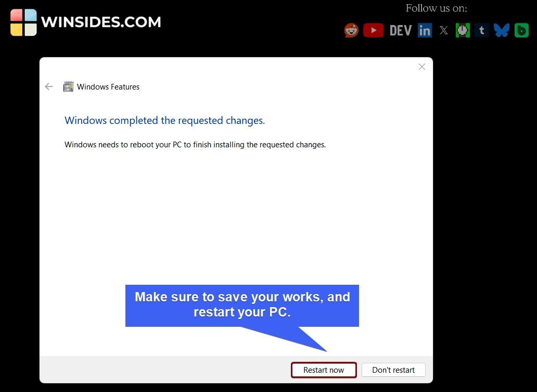
Task: Click the green 'b' social icon
Action: 521,31
